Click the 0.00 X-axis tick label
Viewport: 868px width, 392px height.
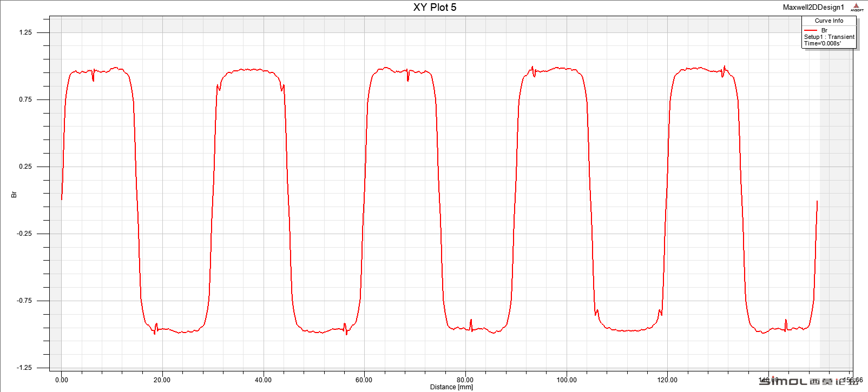(x=62, y=380)
